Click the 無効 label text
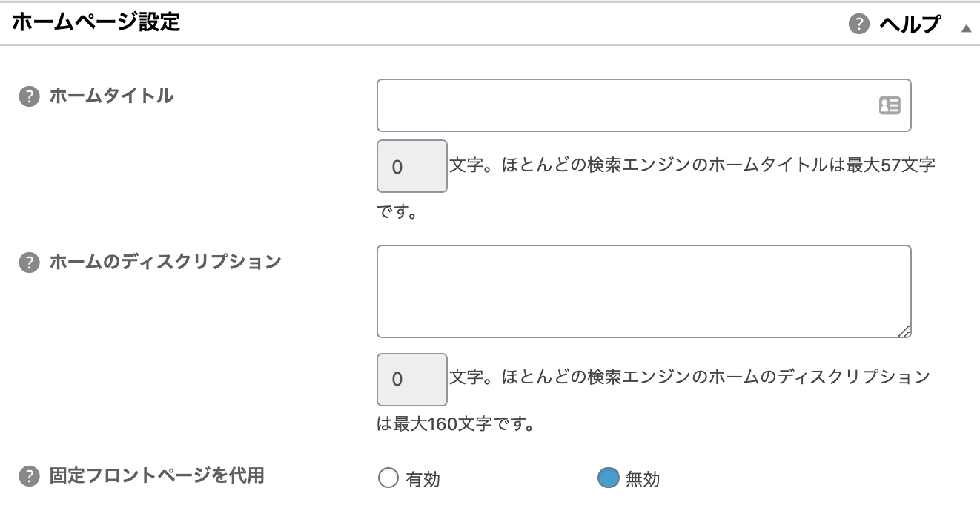Screen dimensions: 980x531 (x=643, y=479)
